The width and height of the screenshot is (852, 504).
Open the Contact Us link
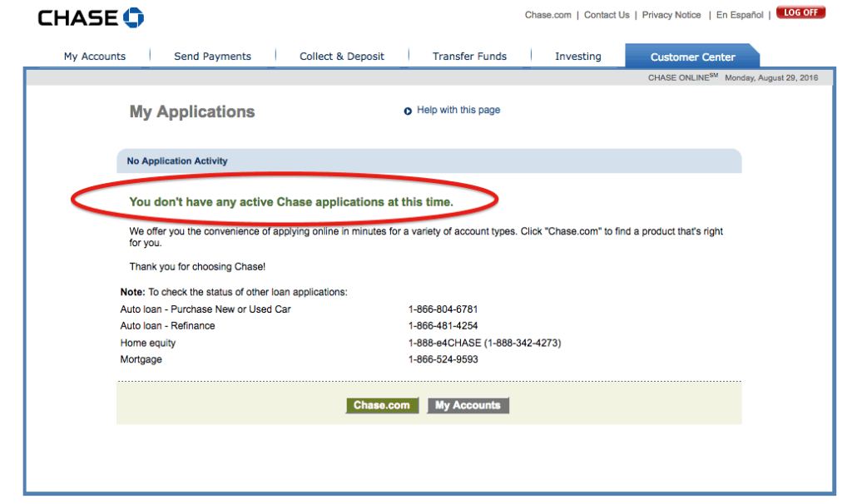[x=607, y=15]
